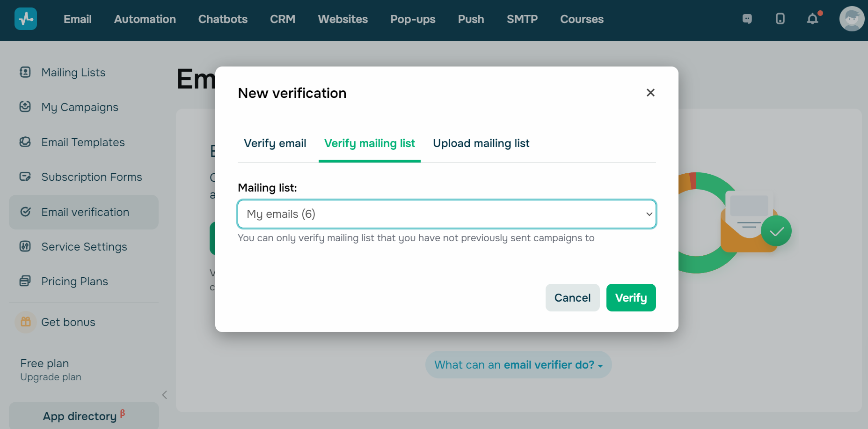Image resolution: width=868 pixels, height=429 pixels.
Task: Click the Pricing Plans sidebar icon
Action: [25, 281]
